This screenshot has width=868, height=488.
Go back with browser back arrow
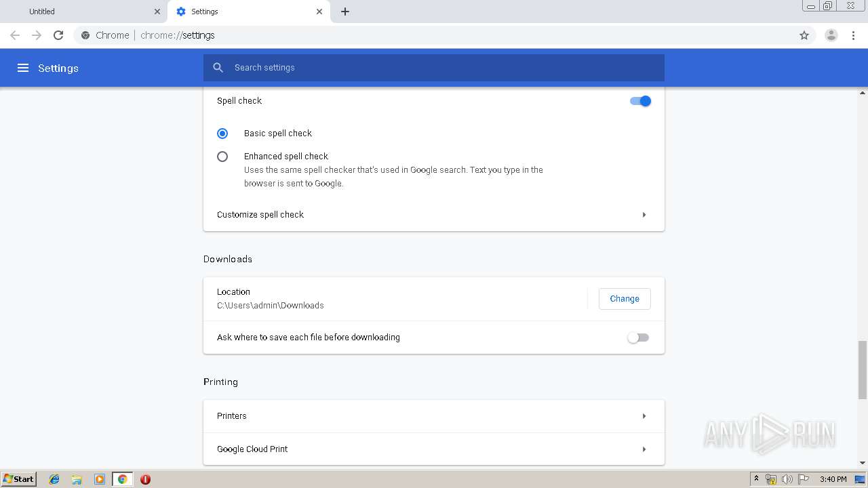(x=15, y=35)
